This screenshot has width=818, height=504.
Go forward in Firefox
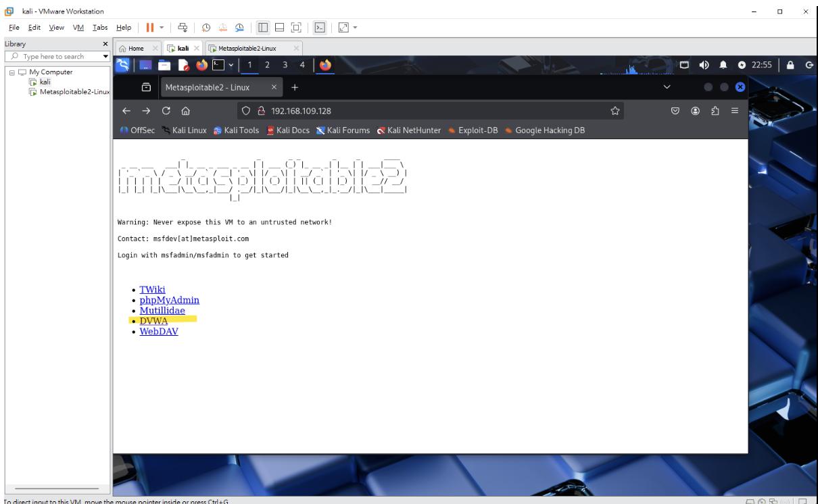coord(145,111)
